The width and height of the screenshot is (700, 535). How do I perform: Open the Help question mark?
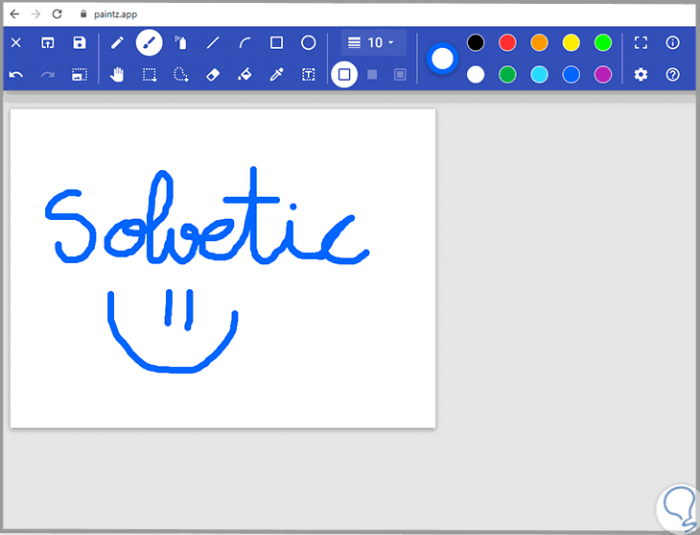coord(673,75)
